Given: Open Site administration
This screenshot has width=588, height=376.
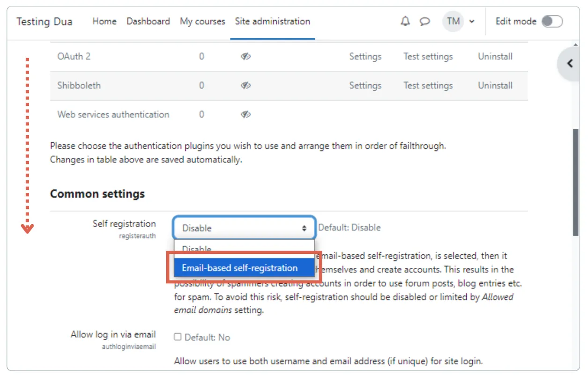Looking at the screenshot, I should (x=272, y=21).
